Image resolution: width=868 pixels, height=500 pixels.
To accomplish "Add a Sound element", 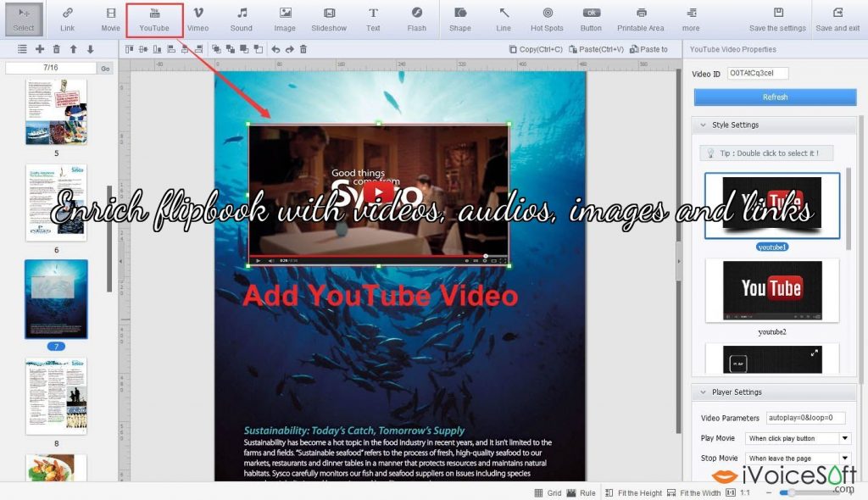I will 242,19.
